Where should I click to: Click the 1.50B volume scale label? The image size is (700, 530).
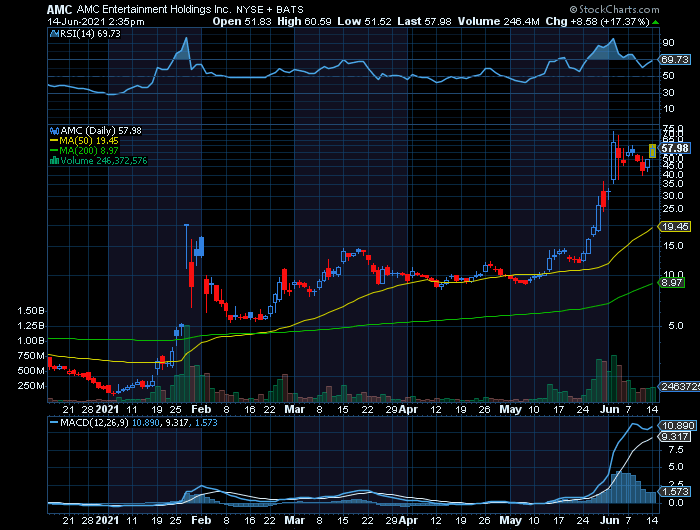click(x=31, y=311)
